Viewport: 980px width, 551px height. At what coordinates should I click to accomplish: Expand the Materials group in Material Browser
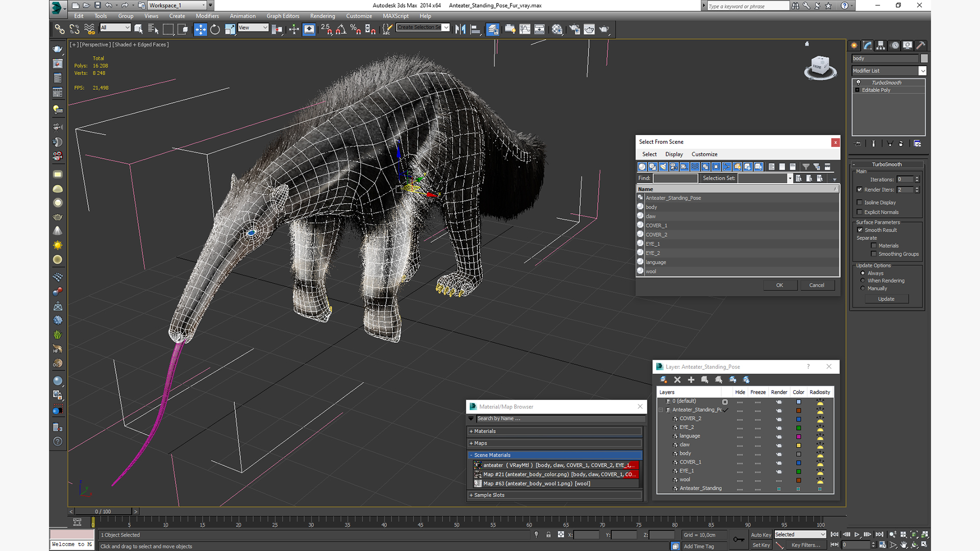(x=555, y=432)
